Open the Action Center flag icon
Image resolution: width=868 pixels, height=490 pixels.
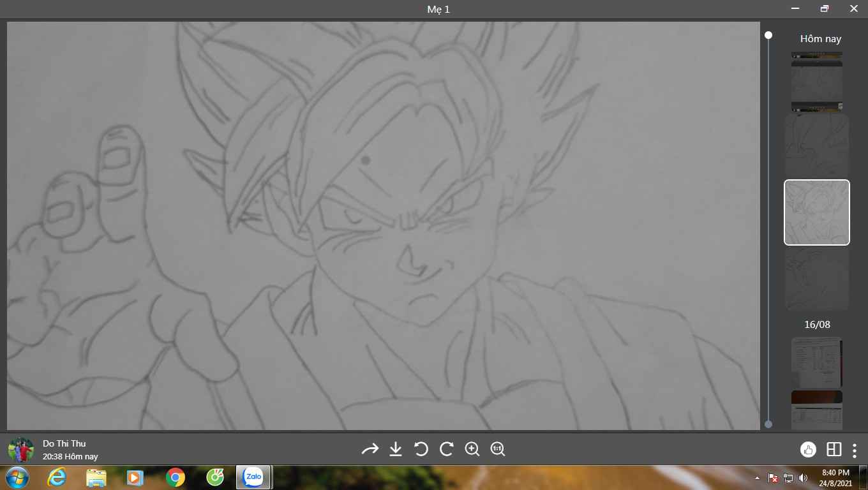click(x=772, y=478)
